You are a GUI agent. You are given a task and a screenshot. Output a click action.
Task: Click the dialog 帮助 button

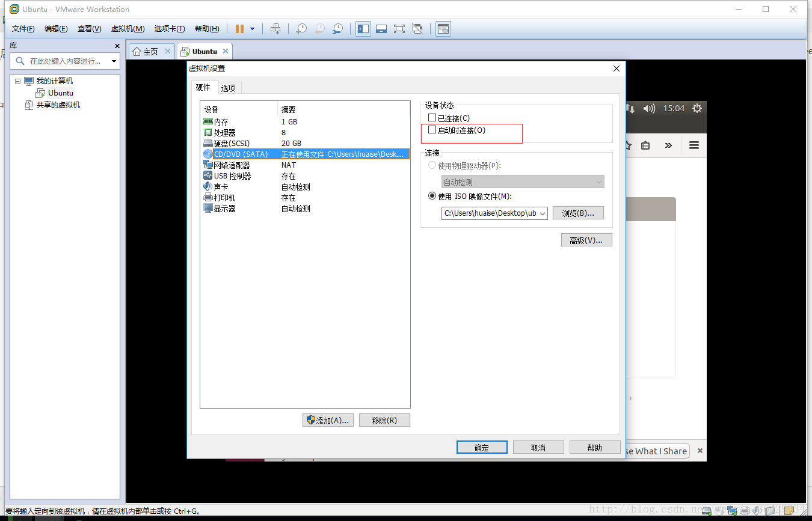pyautogui.click(x=595, y=448)
